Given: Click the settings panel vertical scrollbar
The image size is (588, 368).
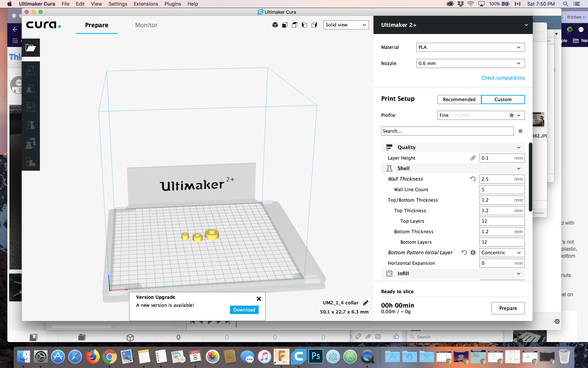Looking at the screenshot, I should click(x=530, y=177).
